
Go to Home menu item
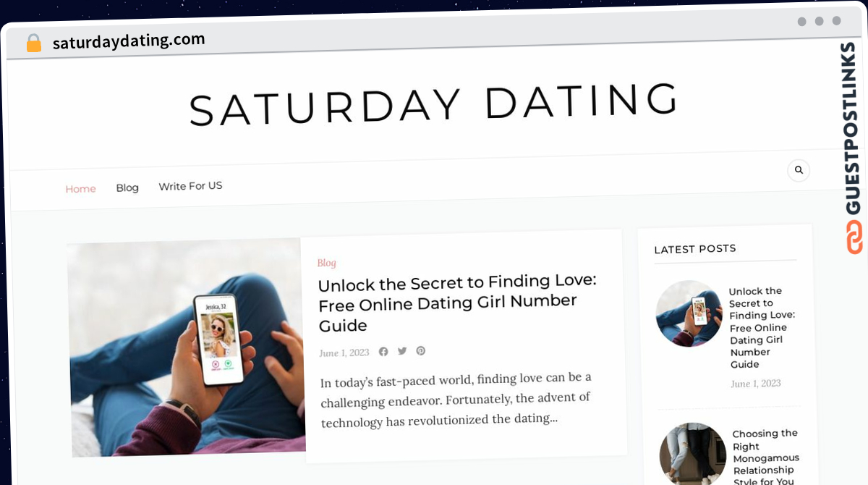coord(80,189)
